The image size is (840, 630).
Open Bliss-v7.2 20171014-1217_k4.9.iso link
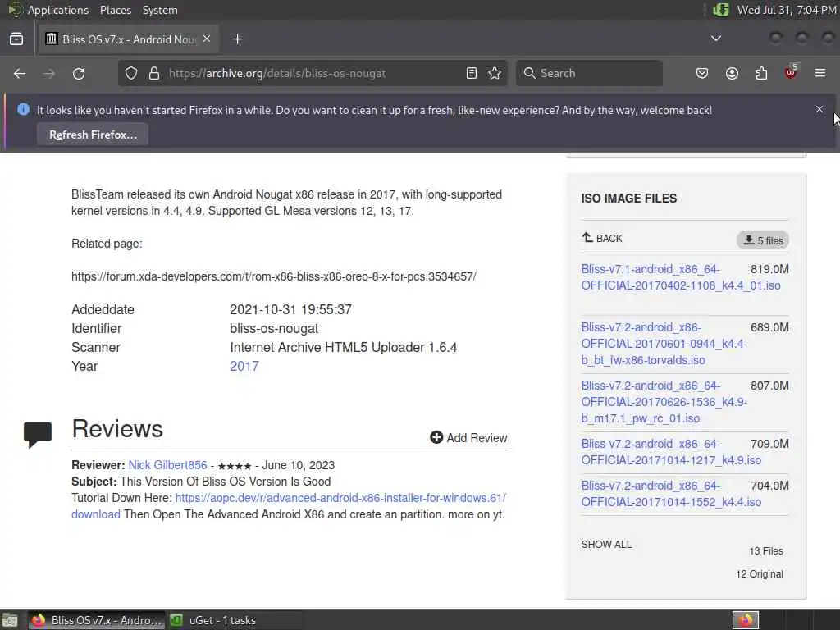coord(671,452)
